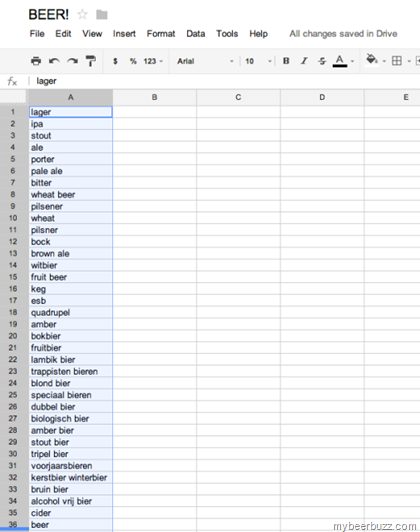Click the formula bar showing lager
Viewport: 420px width, 532px height.
tap(224, 81)
